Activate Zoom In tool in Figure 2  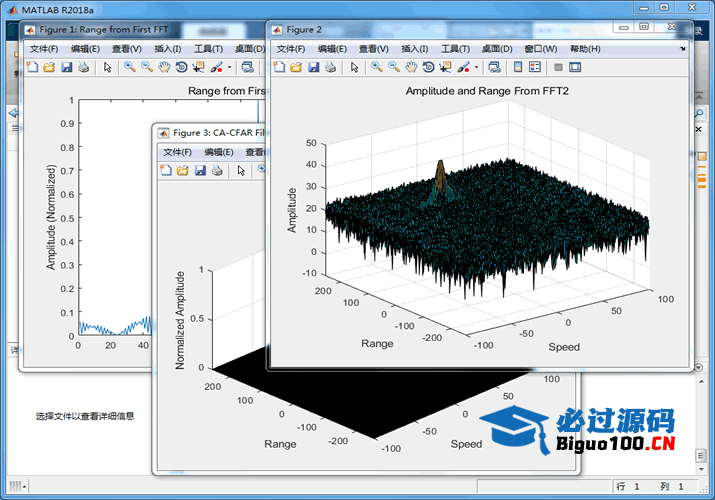376,67
